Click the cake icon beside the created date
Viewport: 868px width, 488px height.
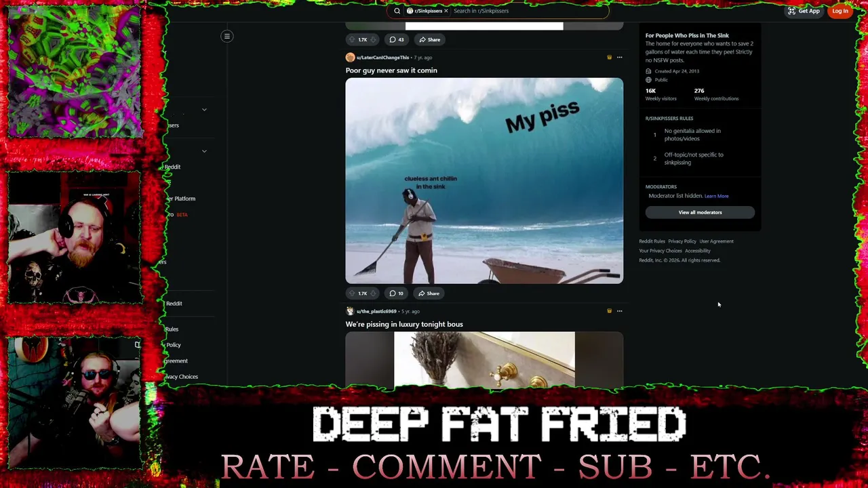pos(648,71)
